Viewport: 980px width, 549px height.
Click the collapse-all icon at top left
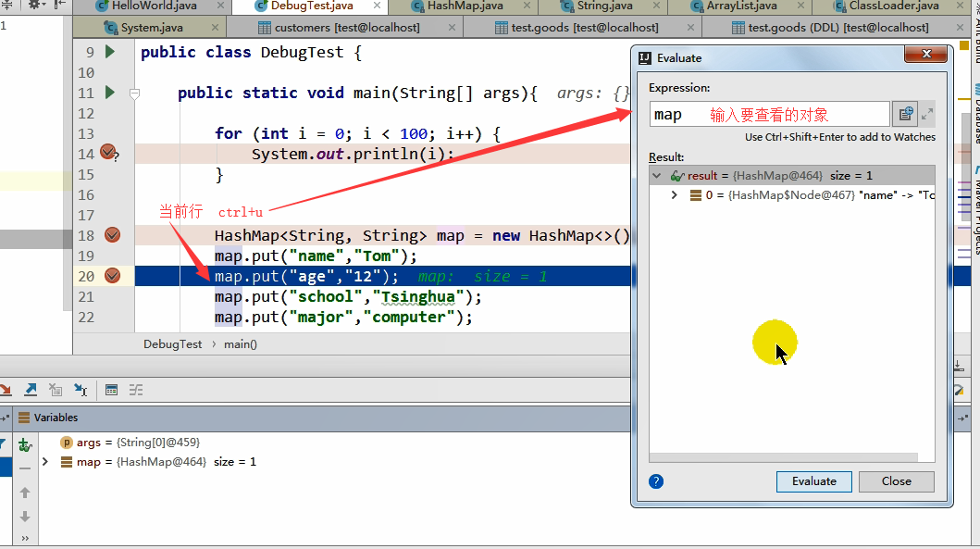[x=6, y=5]
